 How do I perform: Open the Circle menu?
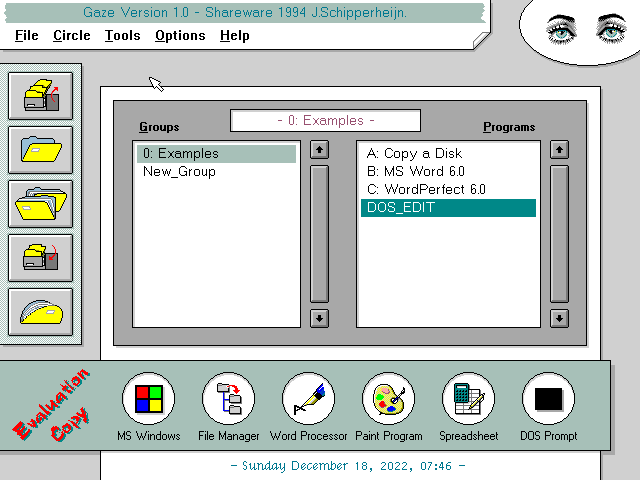coord(72,36)
